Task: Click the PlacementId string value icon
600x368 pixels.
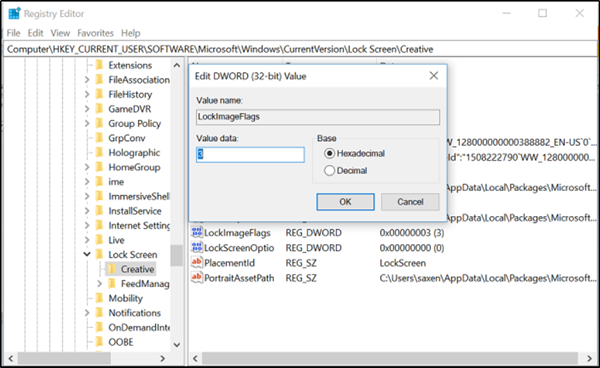Action: pos(197,262)
